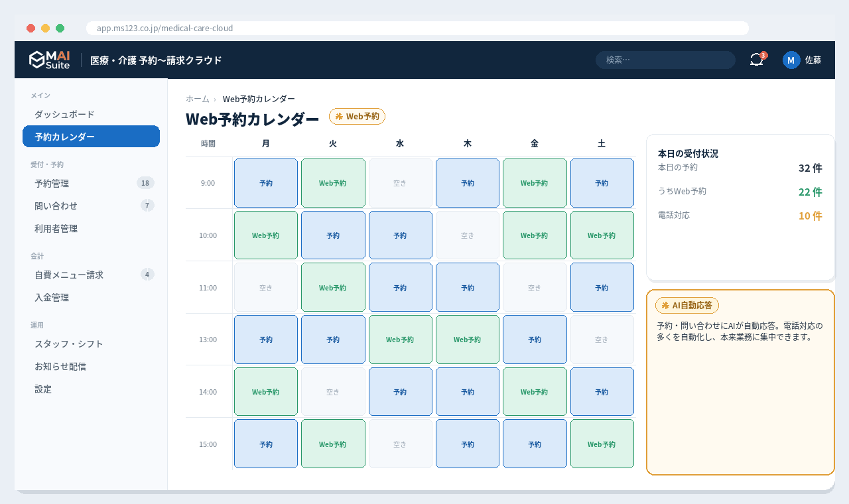Open the notifications sync icon
849x504 pixels.
tap(757, 60)
